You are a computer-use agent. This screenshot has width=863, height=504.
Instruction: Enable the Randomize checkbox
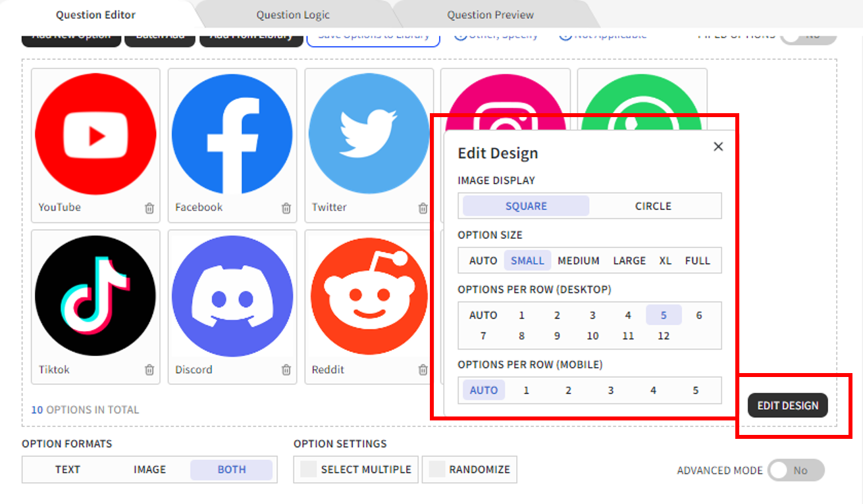pyautogui.click(x=437, y=470)
